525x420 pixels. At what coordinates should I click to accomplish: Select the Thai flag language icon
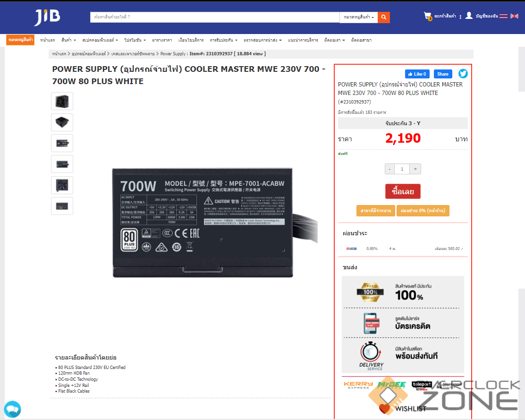504,16
